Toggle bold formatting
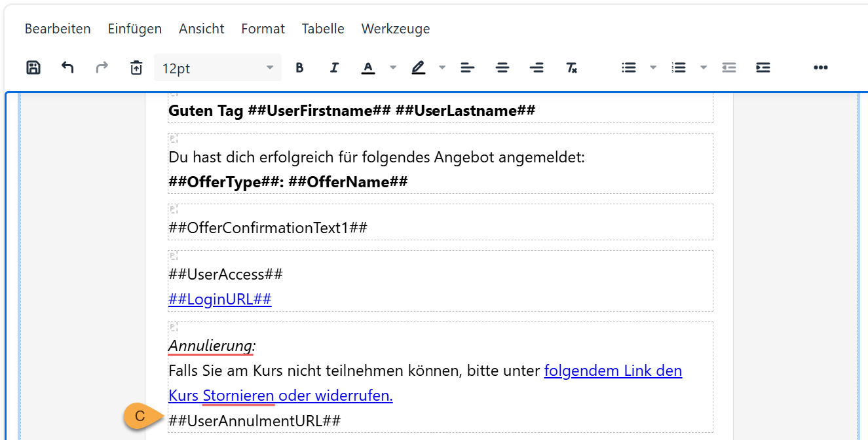Image resolution: width=868 pixels, height=440 pixels. (299, 67)
